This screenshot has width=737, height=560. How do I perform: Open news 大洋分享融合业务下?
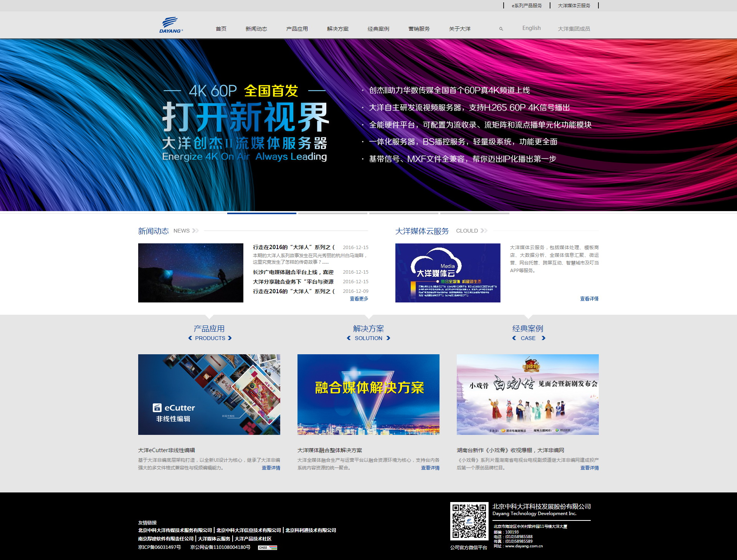(293, 282)
